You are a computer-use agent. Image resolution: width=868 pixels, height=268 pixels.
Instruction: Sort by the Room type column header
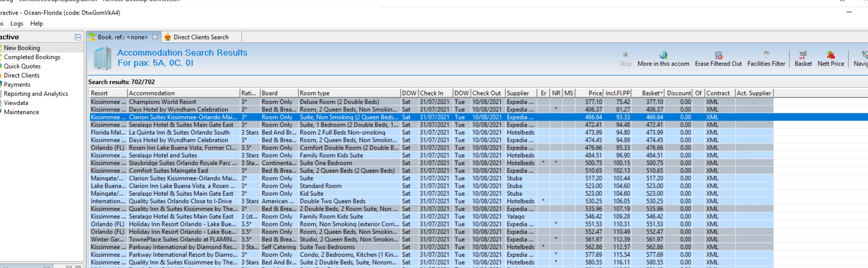pos(349,93)
